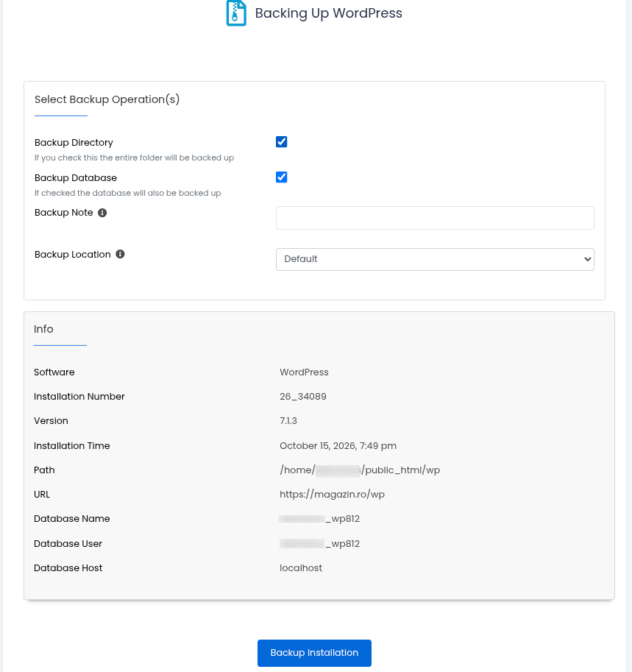Click the Backup Installation button
The width and height of the screenshot is (632, 672).
(314, 653)
